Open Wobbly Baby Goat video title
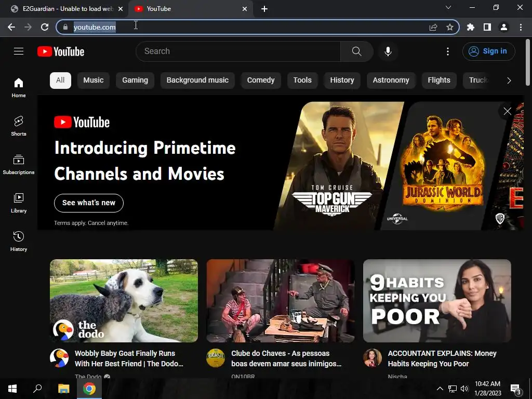532x399 pixels. pyautogui.click(x=129, y=358)
